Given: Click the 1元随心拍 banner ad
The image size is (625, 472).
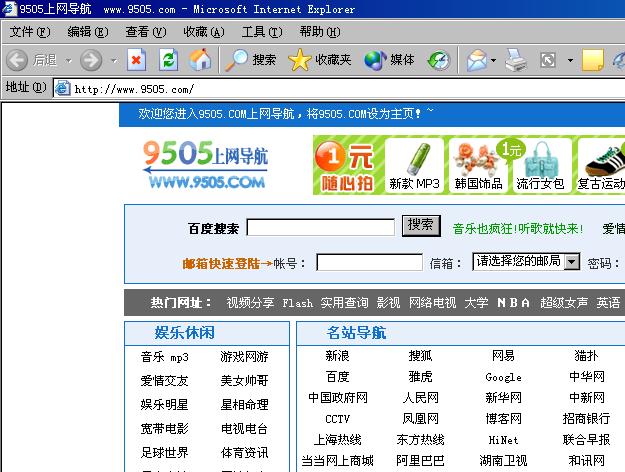Looking at the screenshot, I should pos(346,165).
